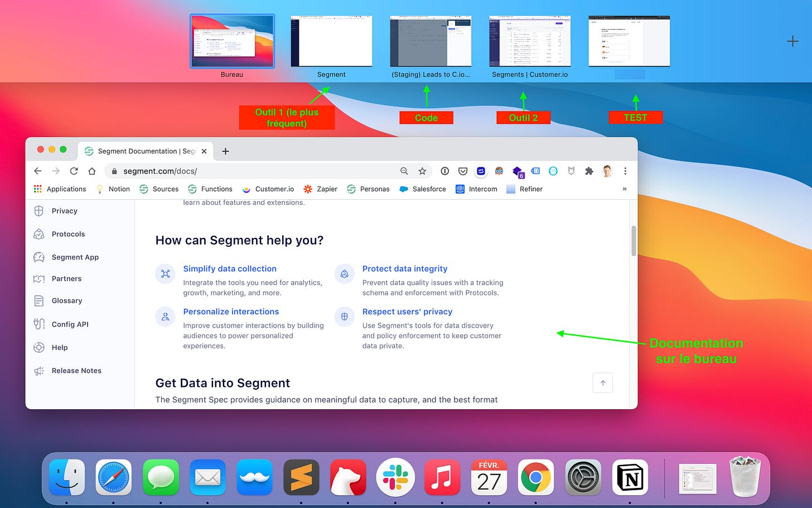This screenshot has height=508, width=812.
Task: Open the Chrome Extensions puzzle icon
Action: point(589,171)
